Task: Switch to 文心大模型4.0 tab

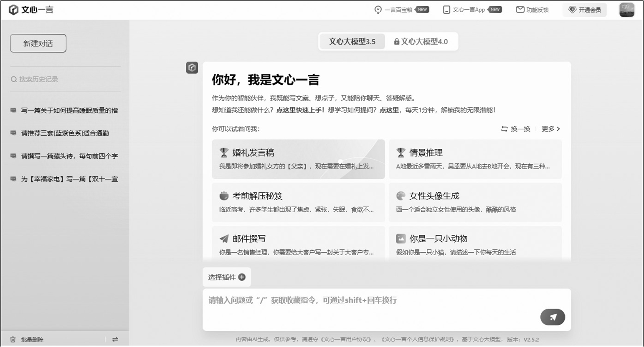Action: coord(421,42)
